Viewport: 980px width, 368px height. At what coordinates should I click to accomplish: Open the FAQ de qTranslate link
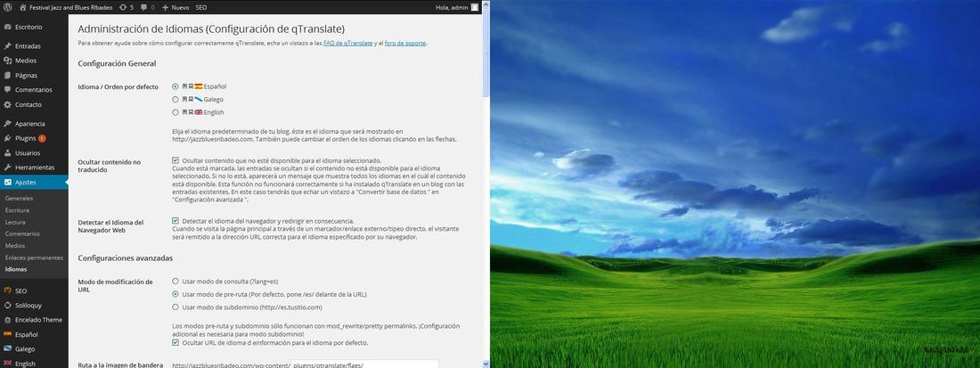pyautogui.click(x=347, y=43)
